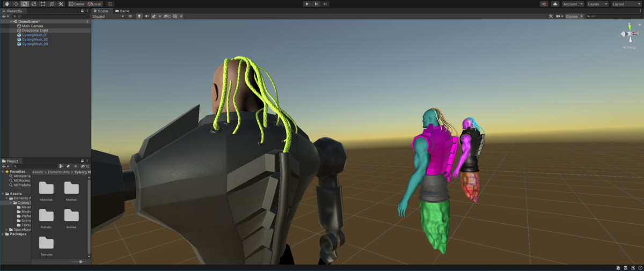Select the Scale tool
The image size is (644, 271).
tap(33, 4)
